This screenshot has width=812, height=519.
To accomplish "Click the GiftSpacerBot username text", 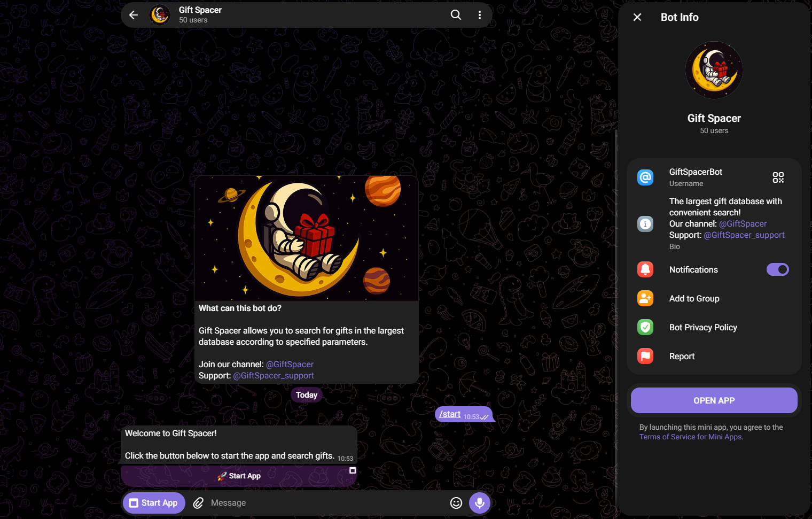I will coord(696,172).
